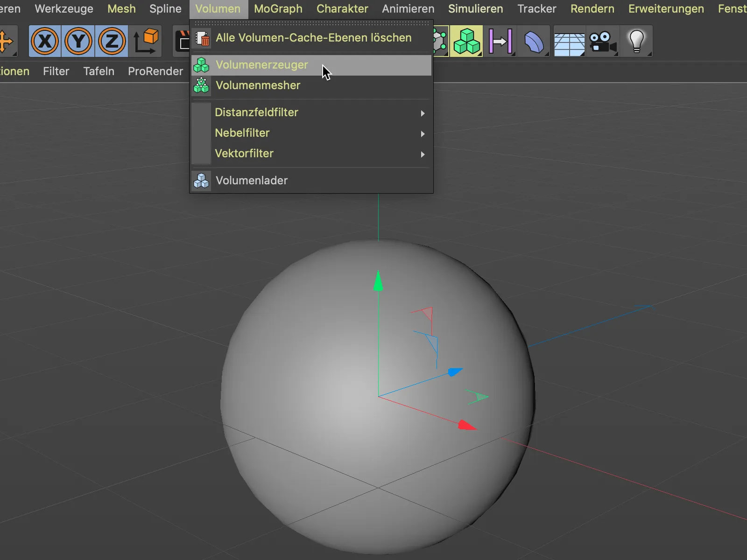Click the node generator icon left of green cubes
747x560 pixels.
[441, 42]
